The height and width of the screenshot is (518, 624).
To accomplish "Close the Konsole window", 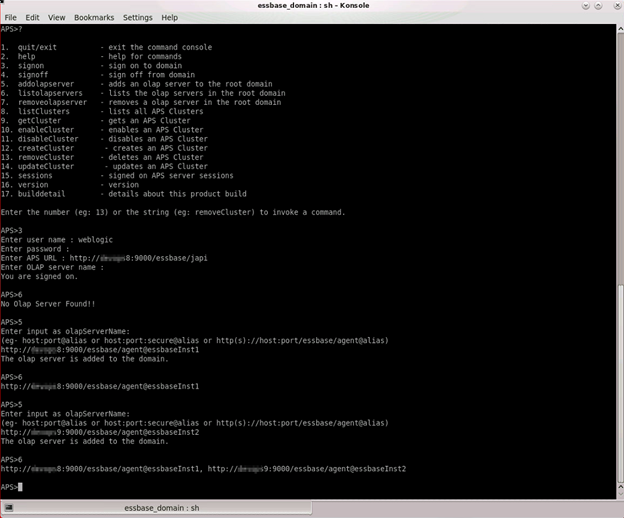I will click(617, 6).
